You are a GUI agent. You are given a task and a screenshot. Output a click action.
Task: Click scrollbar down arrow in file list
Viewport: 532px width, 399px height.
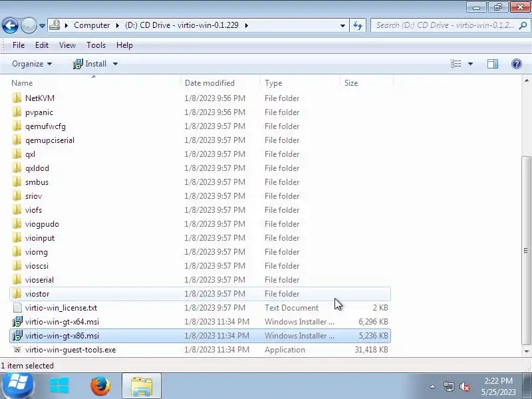pyautogui.click(x=527, y=352)
